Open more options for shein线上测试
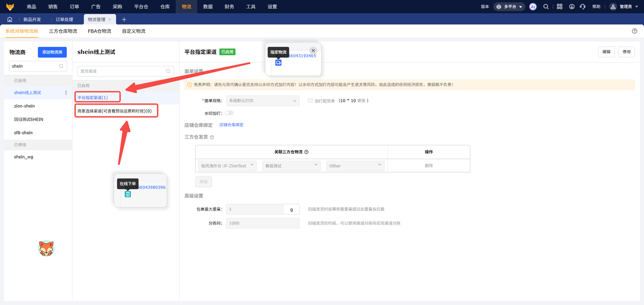 click(x=66, y=93)
